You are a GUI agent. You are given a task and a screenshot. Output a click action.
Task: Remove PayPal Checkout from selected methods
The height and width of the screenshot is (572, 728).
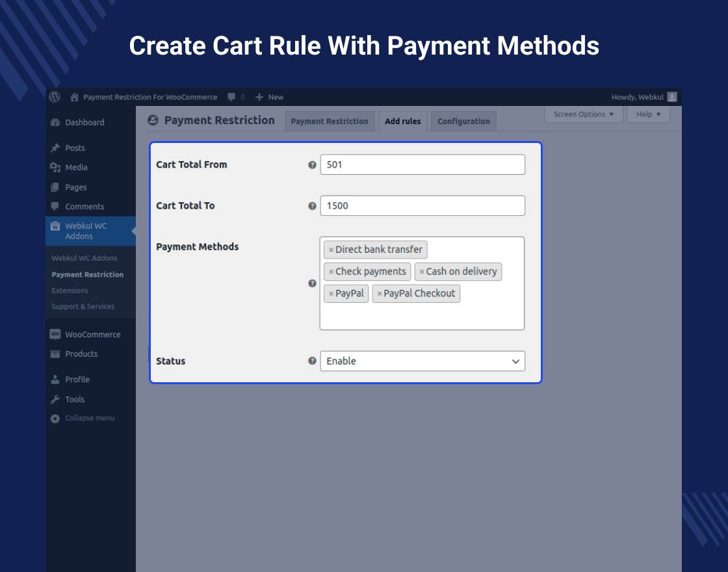tap(379, 293)
